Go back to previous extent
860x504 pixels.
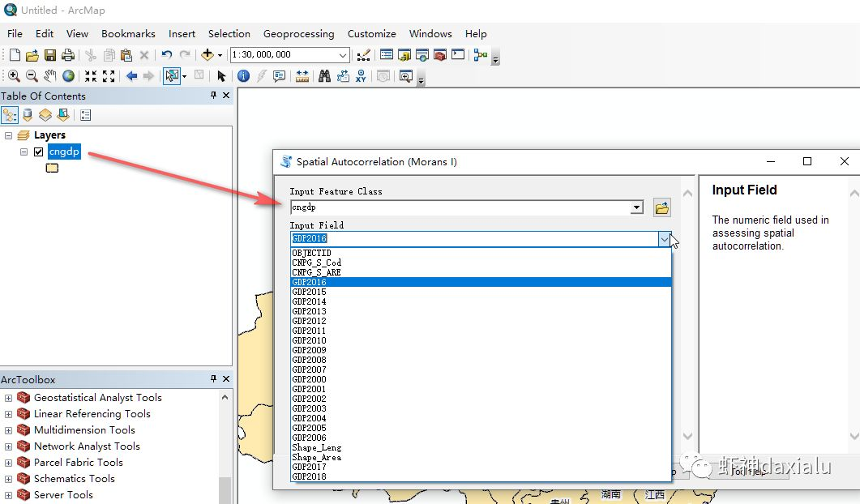(131, 76)
